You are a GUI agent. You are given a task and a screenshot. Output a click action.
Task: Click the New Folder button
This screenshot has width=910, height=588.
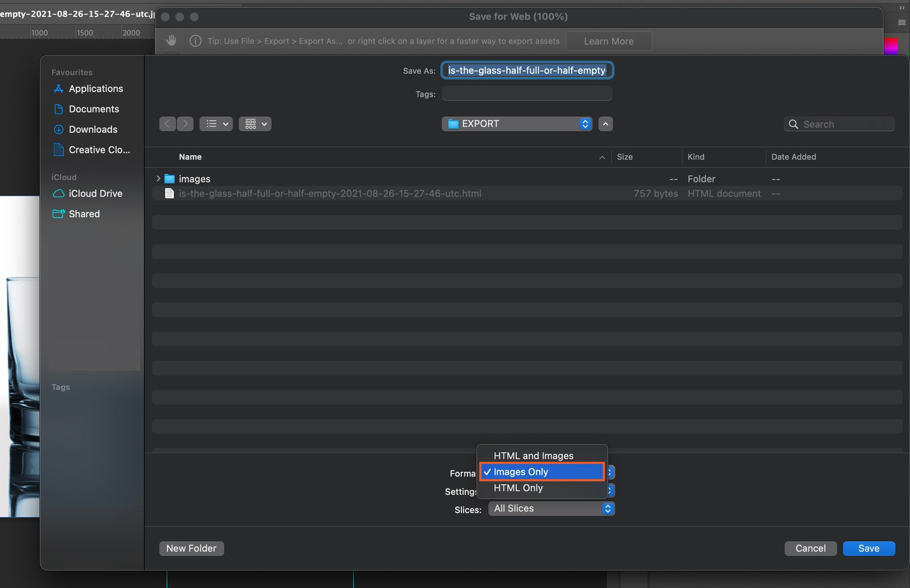pyautogui.click(x=191, y=548)
